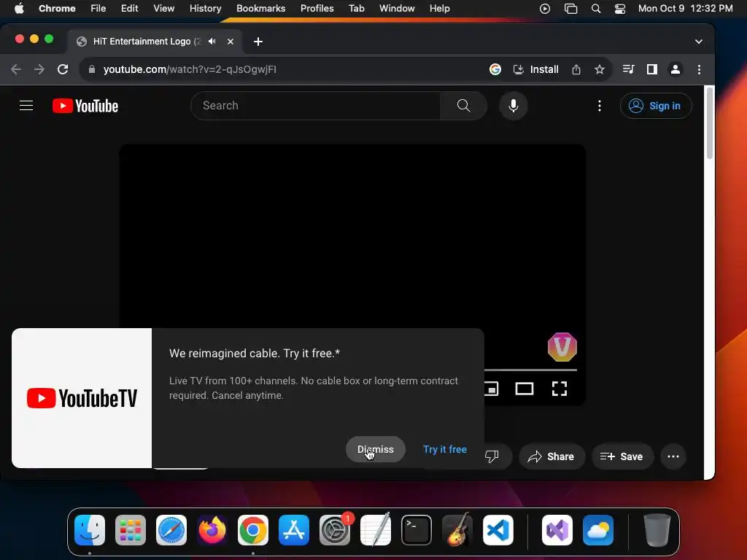Click the Sign in button
The image size is (747, 560).
tap(656, 106)
